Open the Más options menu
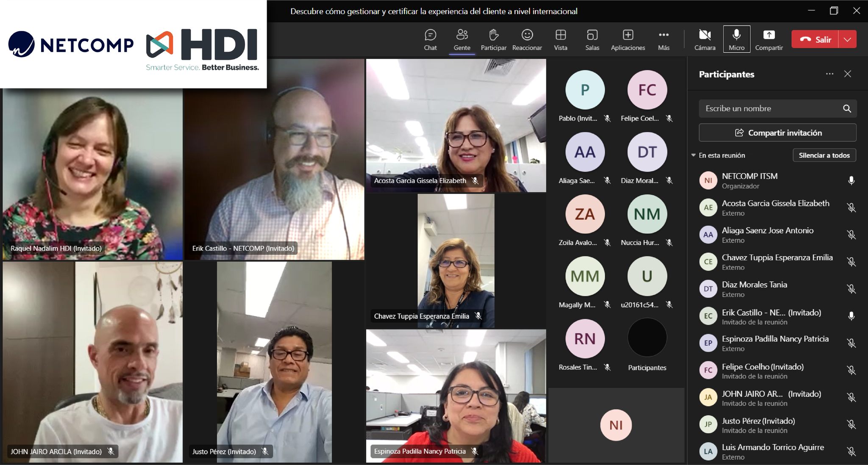 [x=664, y=40]
